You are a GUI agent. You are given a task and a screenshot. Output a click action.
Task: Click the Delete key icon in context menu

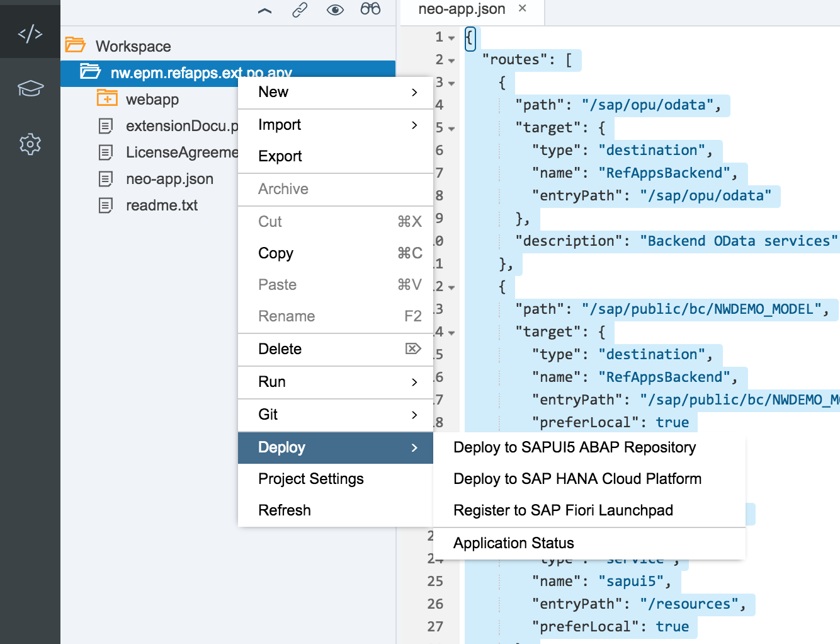(x=413, y=348)
